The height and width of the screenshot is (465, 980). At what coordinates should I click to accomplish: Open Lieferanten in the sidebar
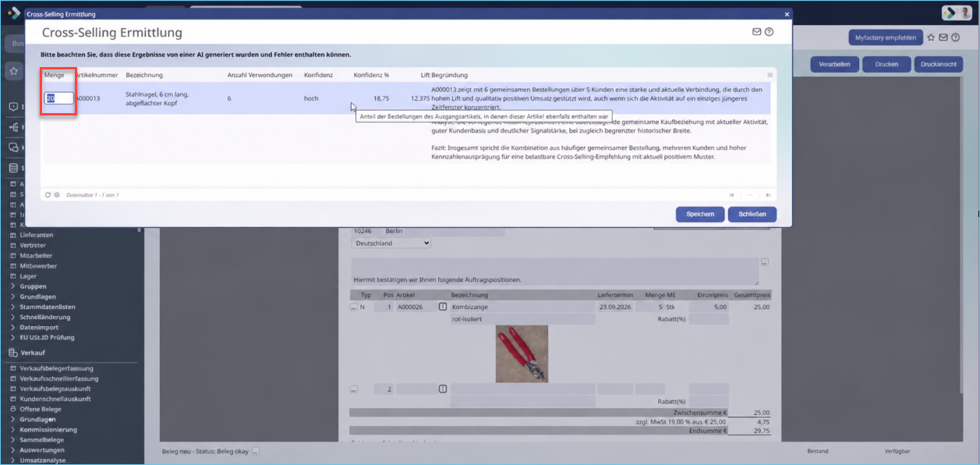pyautogui.click(x=37, y=235)
